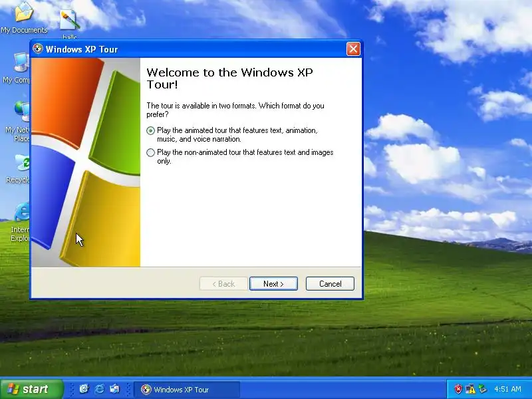Select the non-animated tour radio option
Viewport: 532px width, 399px height.
[151, 153]
